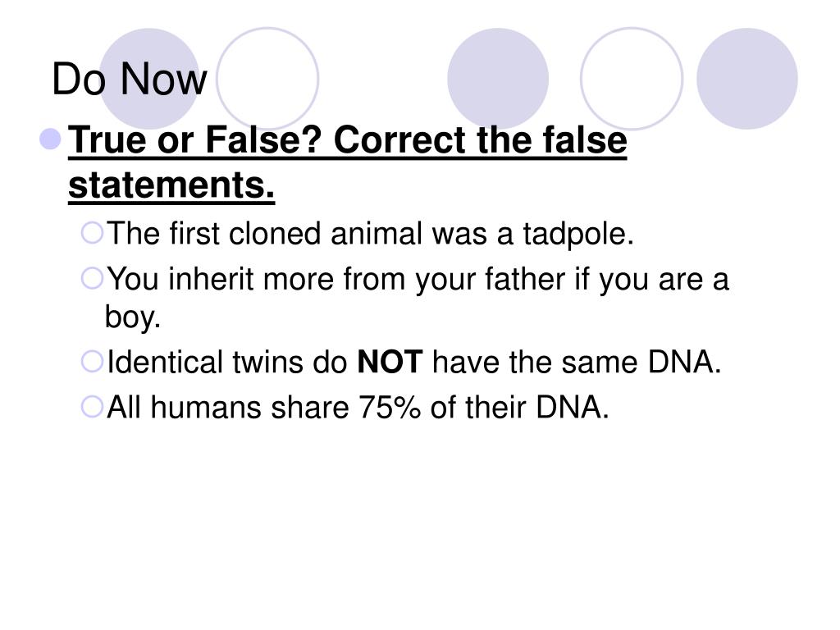
Task: Select the 'True or False?' underlined heading
Action: click(x=195, y=140)
